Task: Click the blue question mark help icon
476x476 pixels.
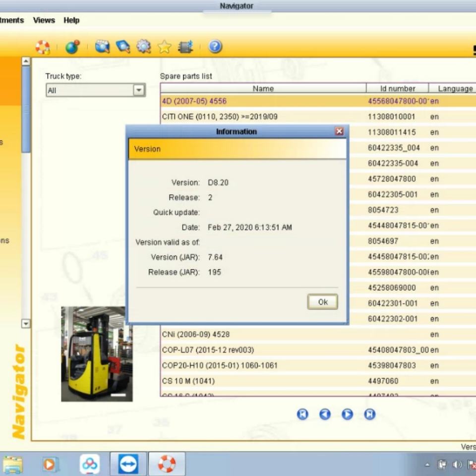Action: pos(215,47)
